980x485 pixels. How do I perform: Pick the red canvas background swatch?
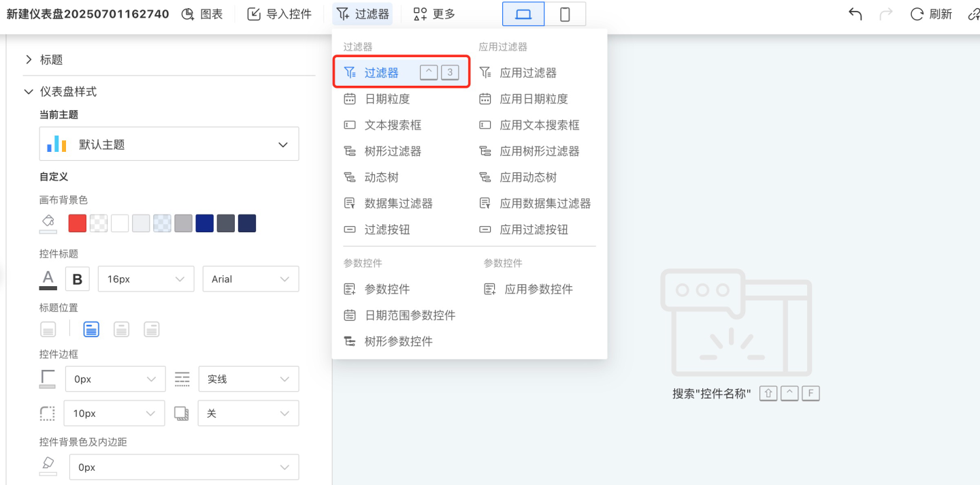(x=78, y=223)
